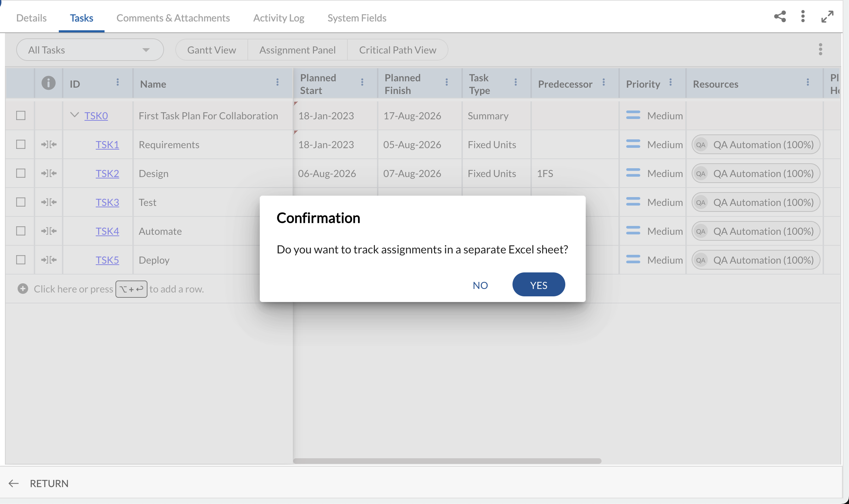This screenshot has width=849, height=504.
Task: Click the medium priority icon for TSK0
Action: [633, 115]
